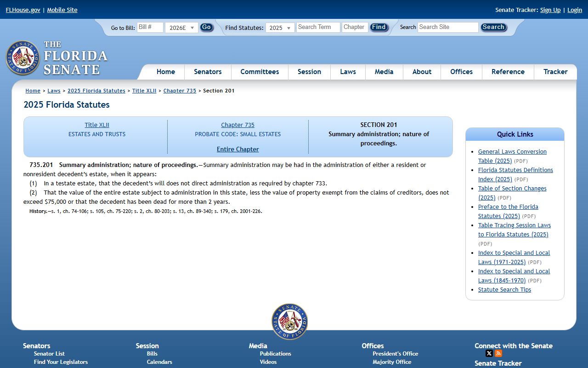588x368 pixels.
Task: Open General Laws Conversion Table (2025) PDF
Action: [x=512, y=156]
